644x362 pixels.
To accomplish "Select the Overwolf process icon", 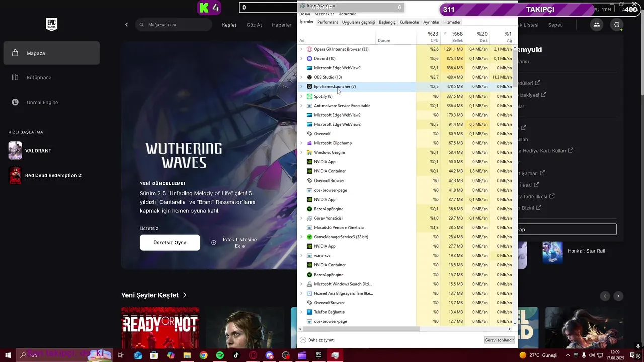I will pyautogui.click(x=309, y=134).
